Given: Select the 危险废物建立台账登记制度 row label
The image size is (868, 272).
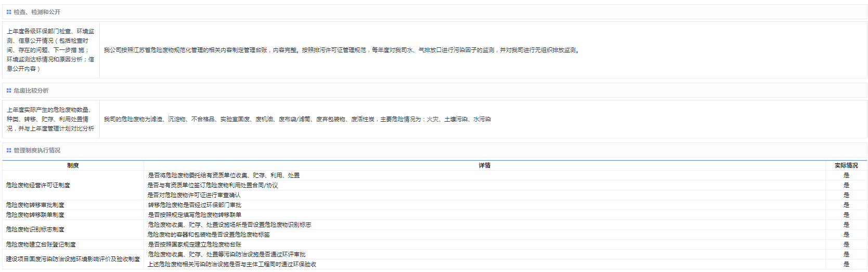Looking at the screenshot, I should [x=41, y=244].
